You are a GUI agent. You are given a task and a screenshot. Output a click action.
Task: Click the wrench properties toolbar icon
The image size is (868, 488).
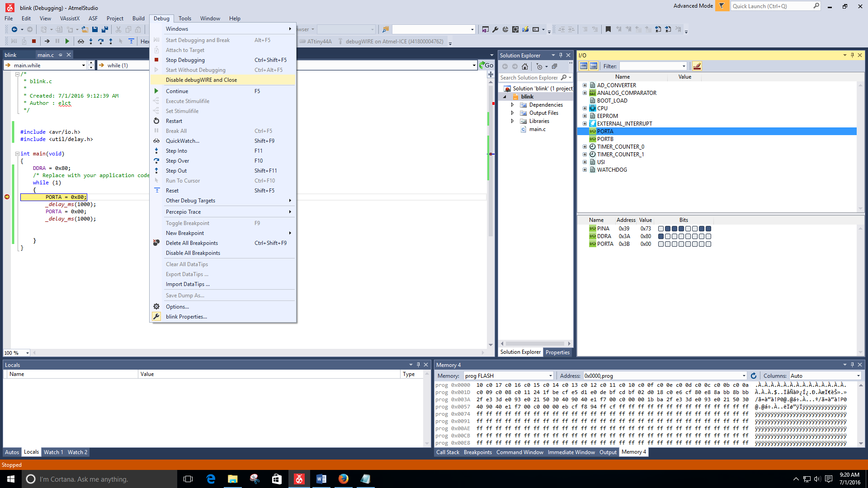point(495,29)
